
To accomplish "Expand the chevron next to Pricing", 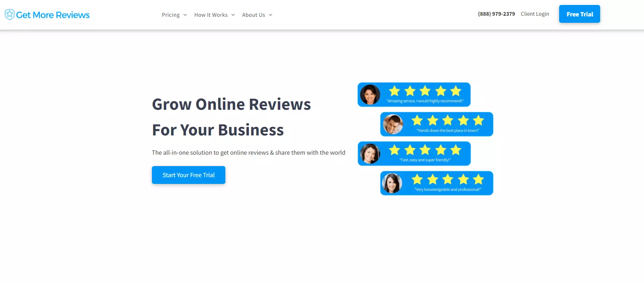I will click(185, 15).
